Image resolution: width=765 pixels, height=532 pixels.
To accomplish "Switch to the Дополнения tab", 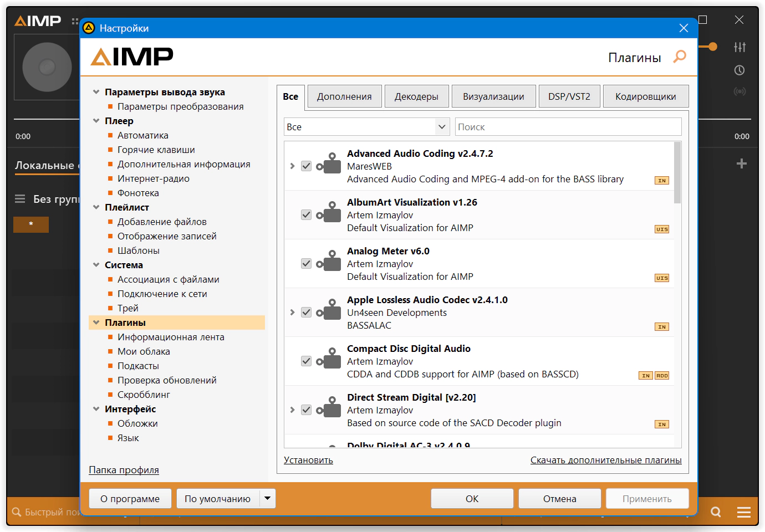I will pyautogui.click(x=344, y=96).
